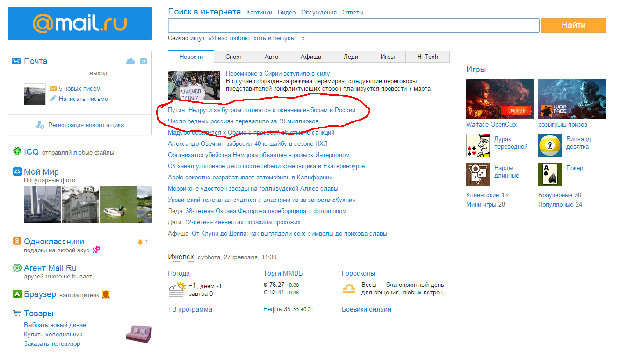Image resolution: width=628 pixels, height=364 pixels.
Task: Open the cloud storage icon in Почта
Action: click(130, 61)
